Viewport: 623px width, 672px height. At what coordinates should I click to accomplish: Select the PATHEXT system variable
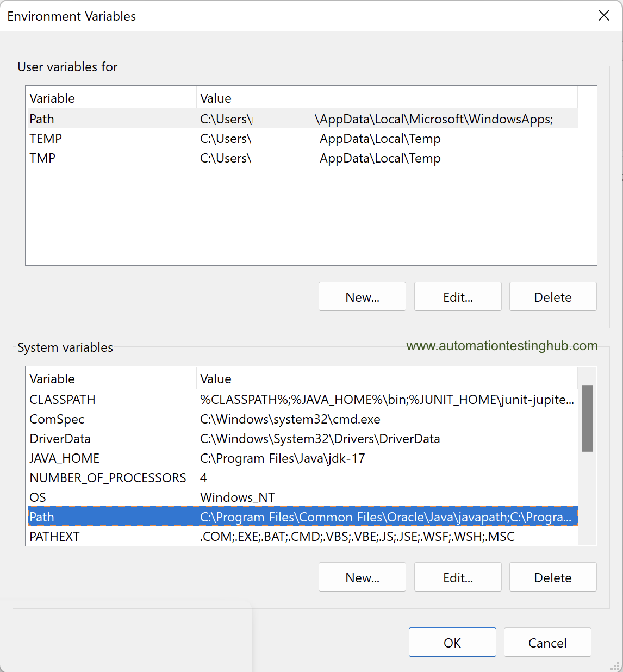point(303,536)
